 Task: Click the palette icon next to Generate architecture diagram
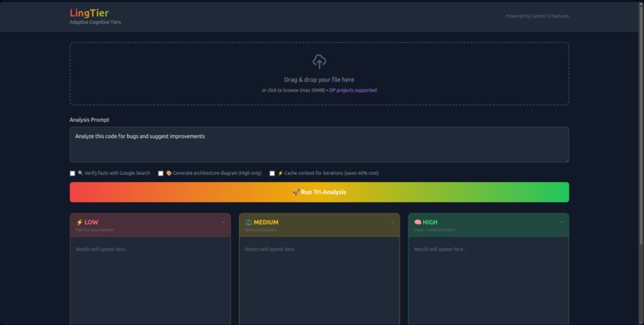pyautogui.click(x=169, y=173)
